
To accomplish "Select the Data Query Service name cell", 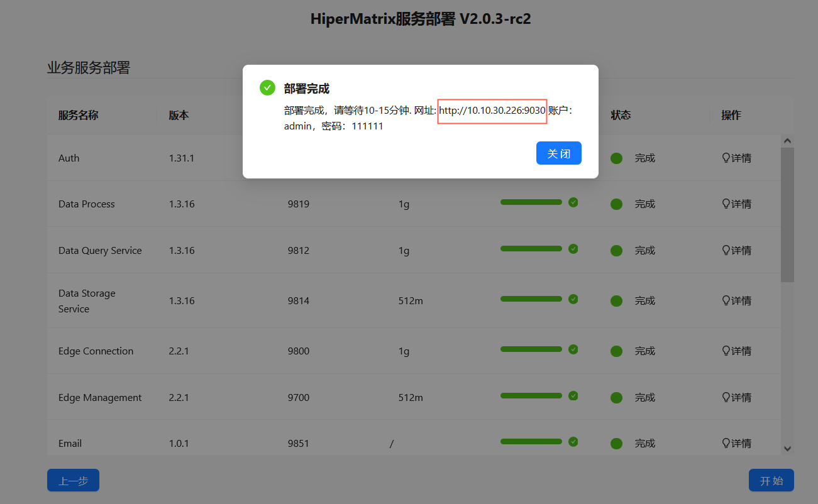I will tap(100, 251).
